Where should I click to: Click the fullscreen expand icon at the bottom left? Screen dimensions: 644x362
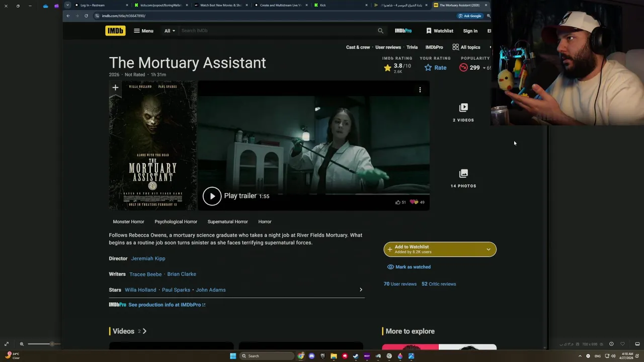[7, 344]
